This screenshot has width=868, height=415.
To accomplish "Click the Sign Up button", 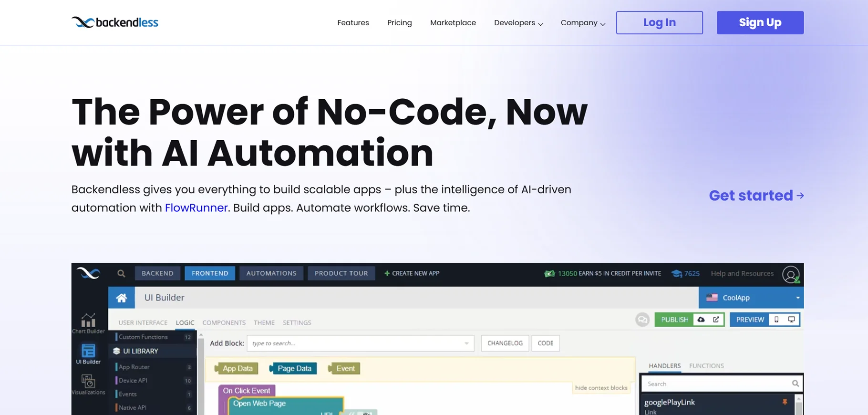I will tap(760, 22).
